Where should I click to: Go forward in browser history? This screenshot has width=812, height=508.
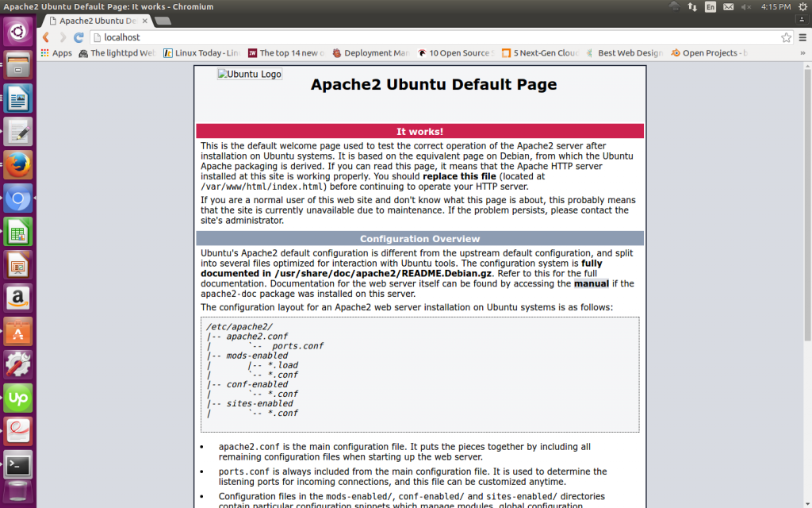(x=63, y=37)
